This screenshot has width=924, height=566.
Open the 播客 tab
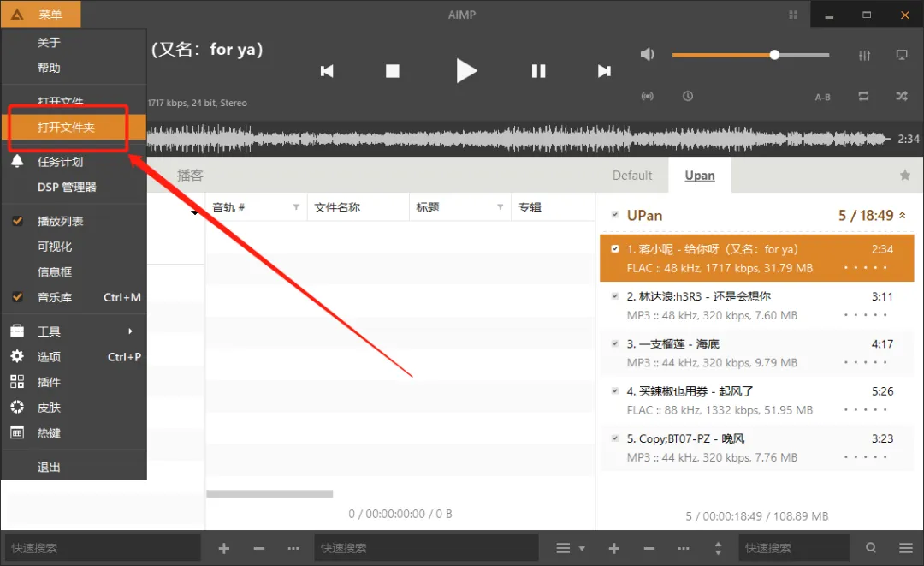pos(190,175)
